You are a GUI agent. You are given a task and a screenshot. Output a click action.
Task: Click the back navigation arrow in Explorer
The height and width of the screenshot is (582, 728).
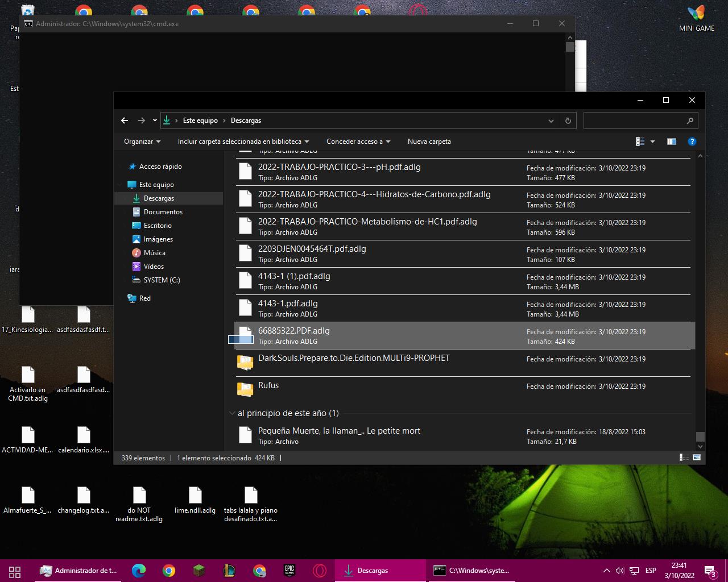pyautogui.click(x=125, y=120)
